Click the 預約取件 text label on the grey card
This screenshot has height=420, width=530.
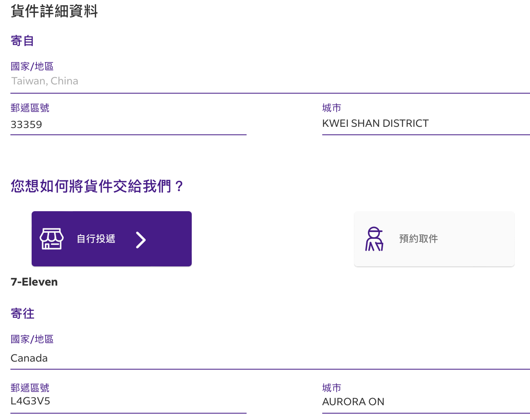pos(418,239)
